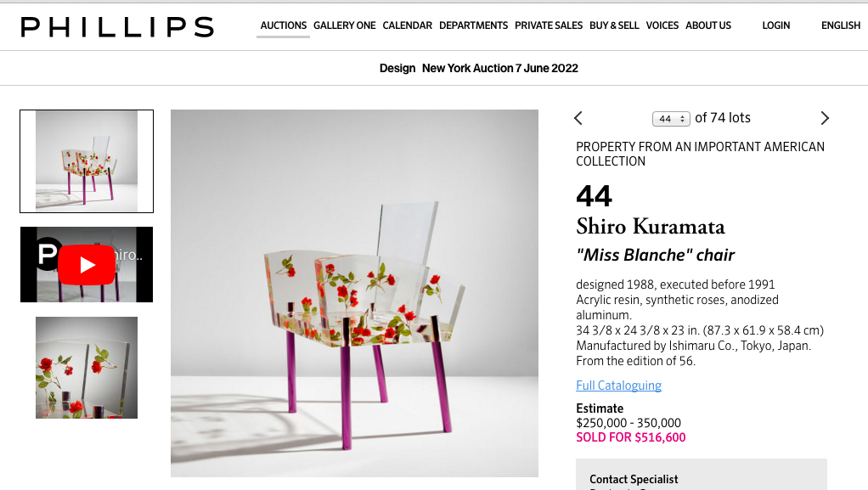
Task: Go to the previous lot arrow
Action: pyautogui.click(x=578, y=118)
